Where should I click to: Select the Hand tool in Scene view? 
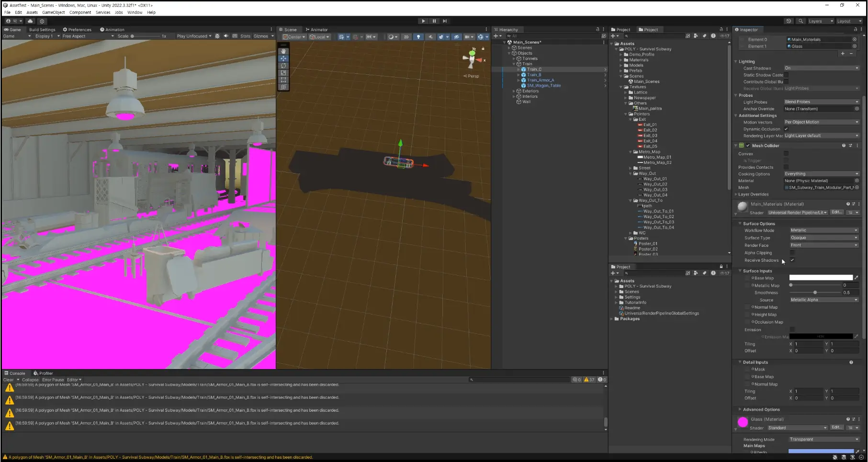pos(283,51)
